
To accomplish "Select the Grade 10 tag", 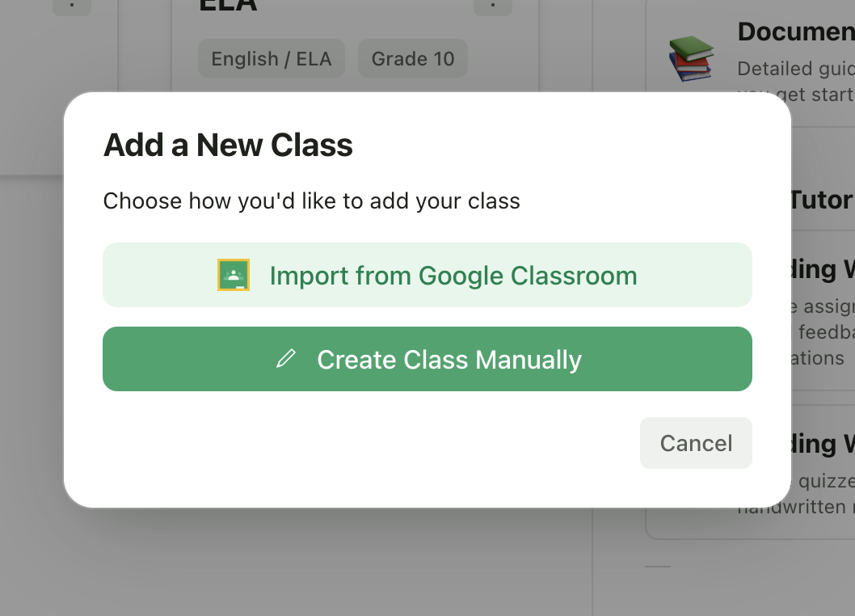I will coord(412,58).
